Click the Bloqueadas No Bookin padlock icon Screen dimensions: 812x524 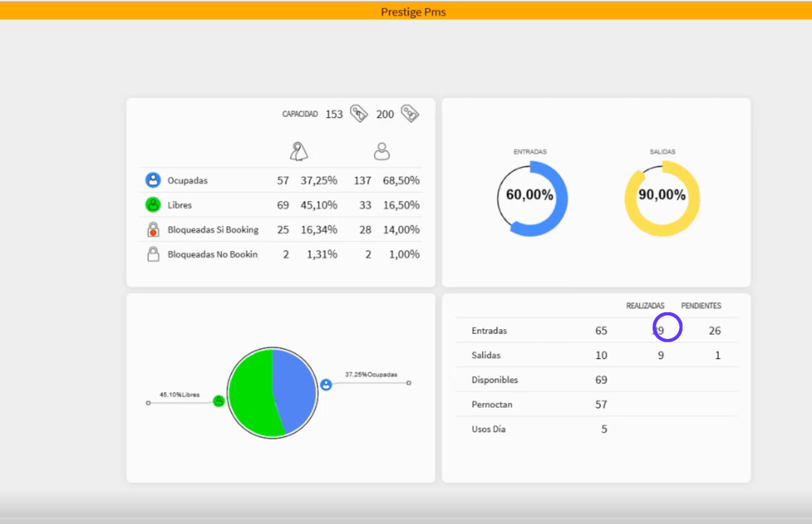(x=153, y=254)
